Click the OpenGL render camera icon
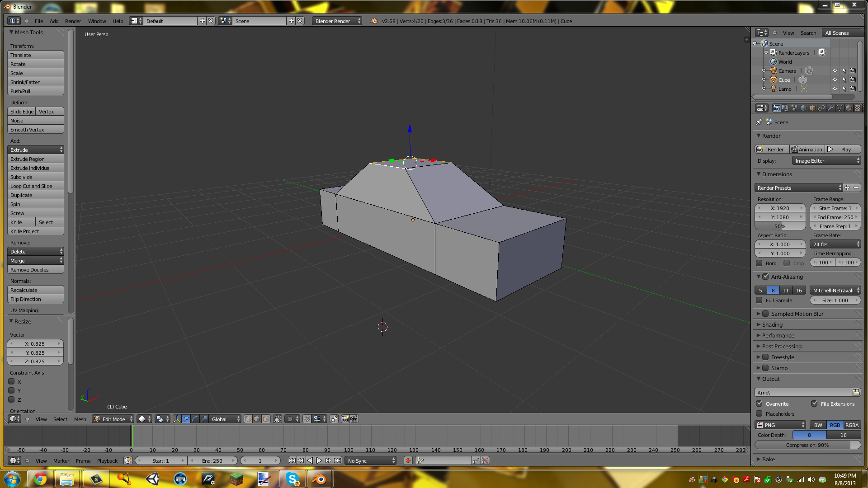Image resolution: width=868 pixels, height=488 pixels. [345, 419]
